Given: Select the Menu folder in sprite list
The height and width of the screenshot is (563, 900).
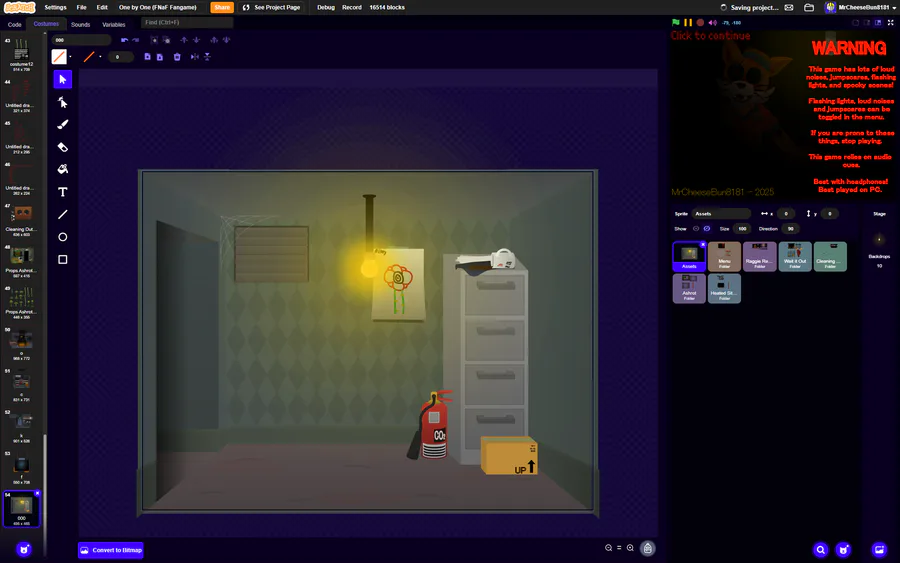Looking at the screenshot, I should 724,256.
